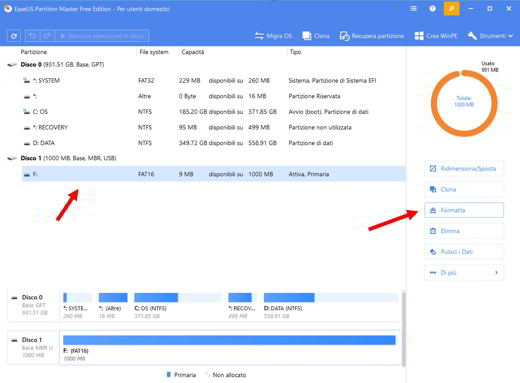Click the orange usage donut chart
The height and width of the screenshot is (383, 520).
pyautogui.click(x=464, y=103)
